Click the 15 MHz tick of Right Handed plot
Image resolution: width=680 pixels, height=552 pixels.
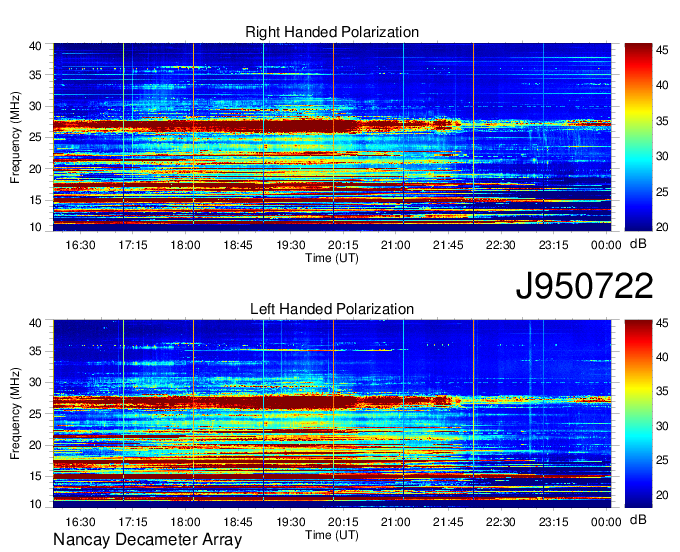click(x=35, y=200)
